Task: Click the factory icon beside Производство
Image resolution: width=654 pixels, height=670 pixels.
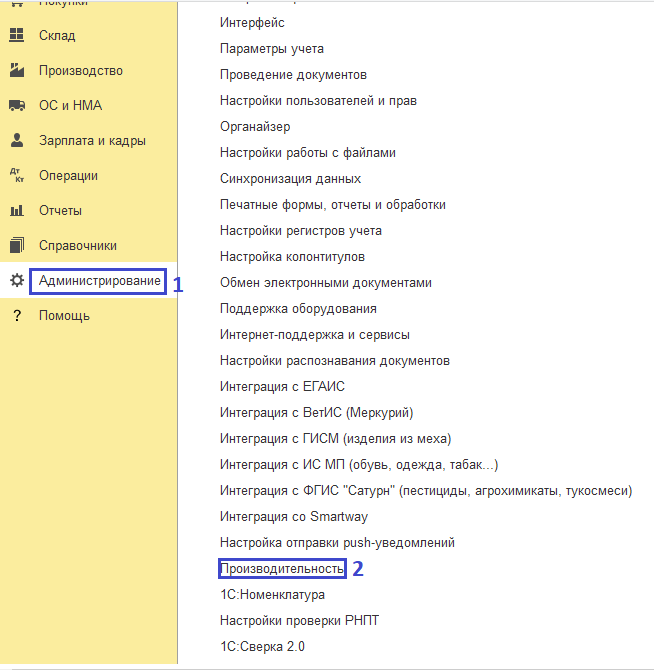Action: tap(16, 71)
